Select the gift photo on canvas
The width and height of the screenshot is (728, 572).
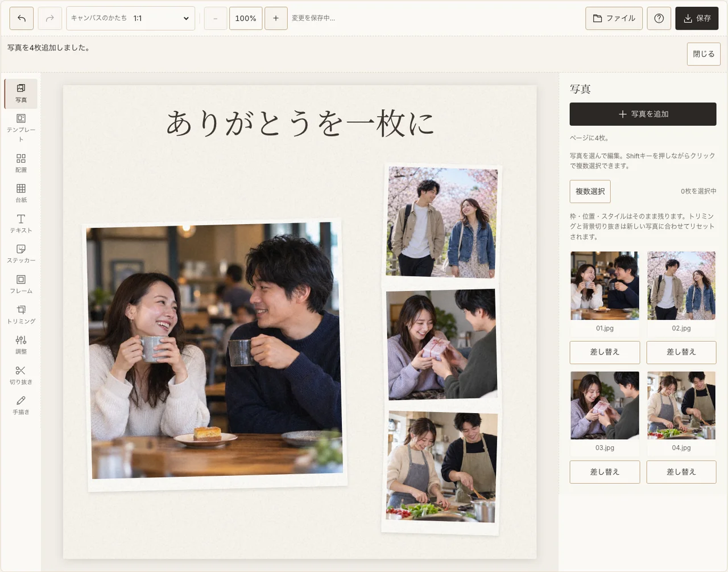442,344
